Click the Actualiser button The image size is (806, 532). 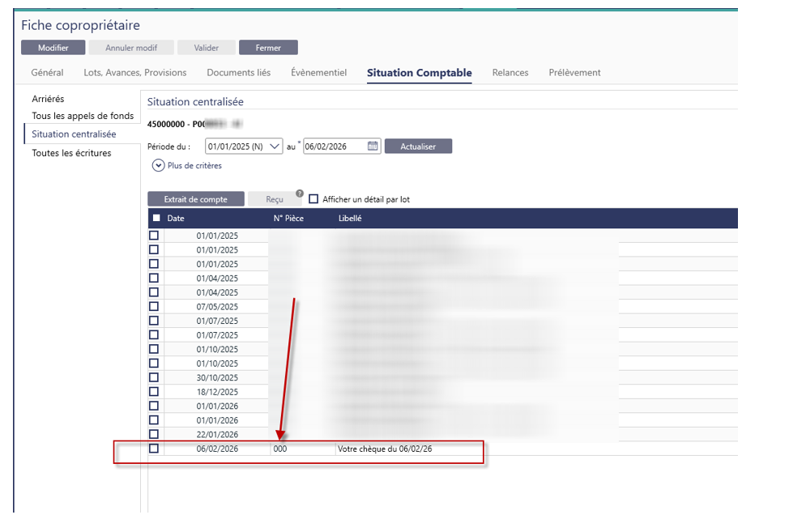[418, 147]
